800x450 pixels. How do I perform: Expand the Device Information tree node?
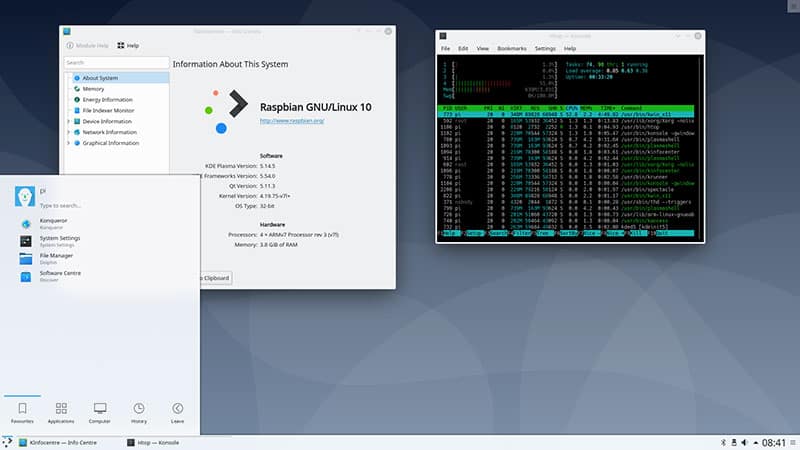point(68,121)
